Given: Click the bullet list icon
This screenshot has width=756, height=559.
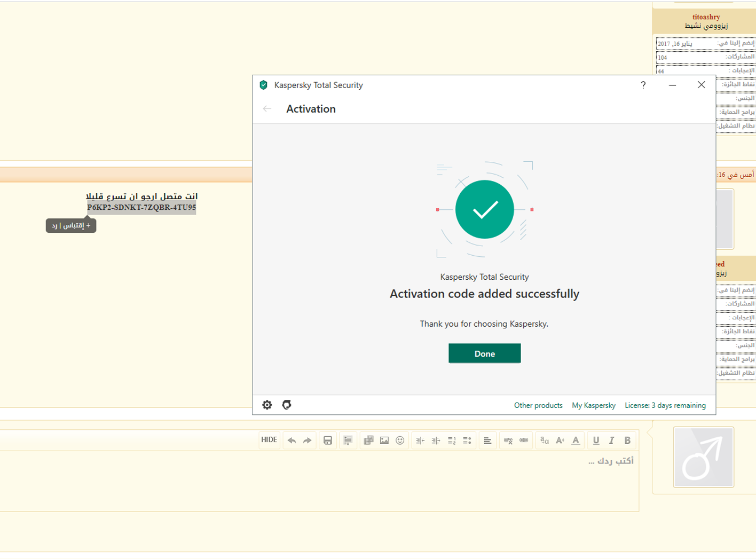Looking at the screenshot, I should 467,440.
